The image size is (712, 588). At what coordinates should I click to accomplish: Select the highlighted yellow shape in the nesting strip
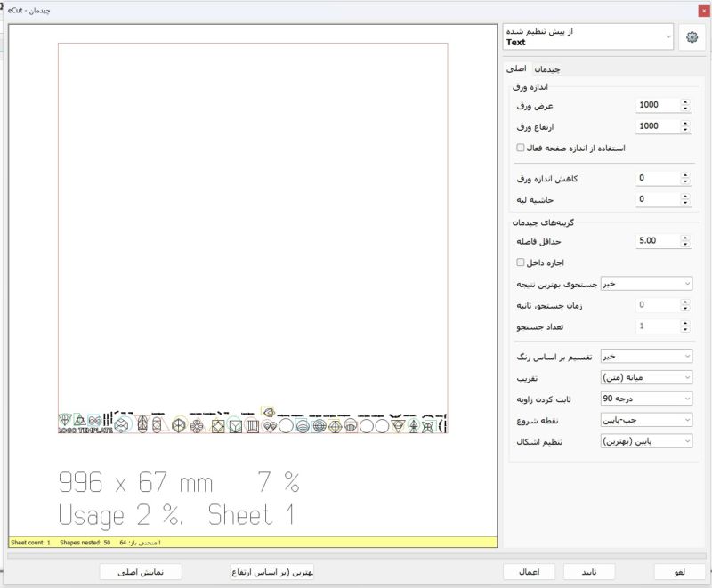click(x=269, y=413)
